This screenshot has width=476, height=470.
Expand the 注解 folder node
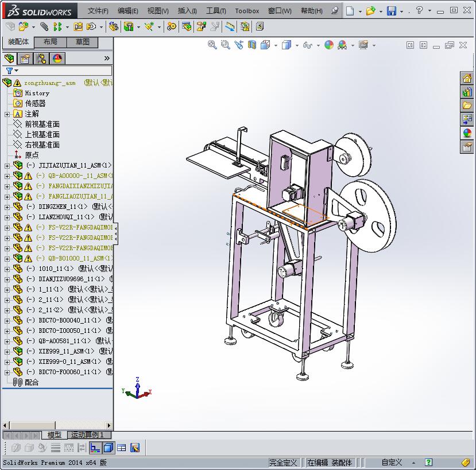click(7, 114)
